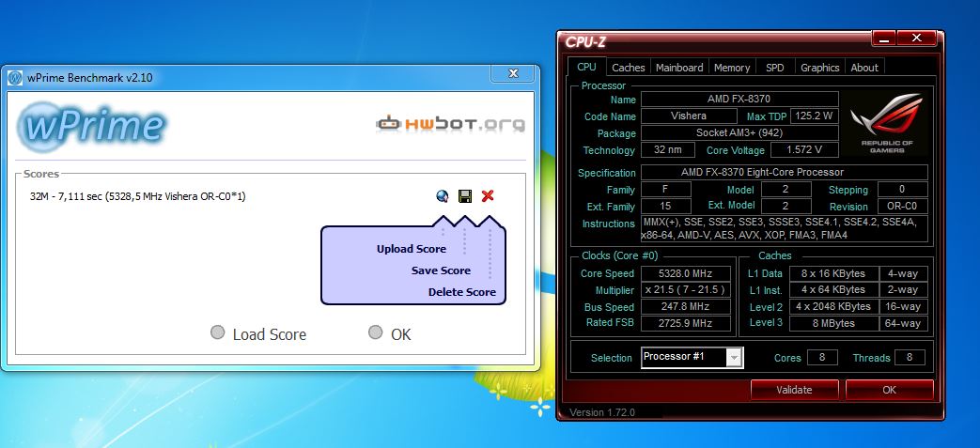The width and height of the screenshot is (980, 448).
Task: Click the Vishera code name value
Action: [x=689, y=116]
